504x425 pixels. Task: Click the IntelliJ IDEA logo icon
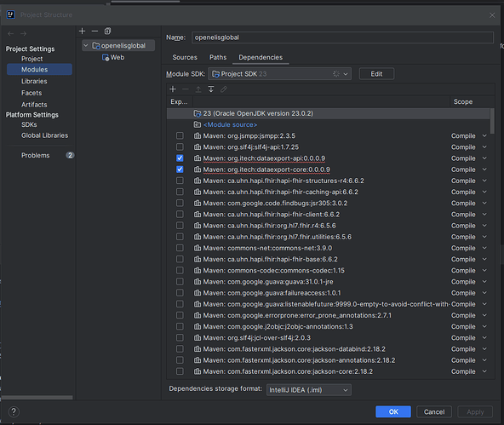pos(11,14)
